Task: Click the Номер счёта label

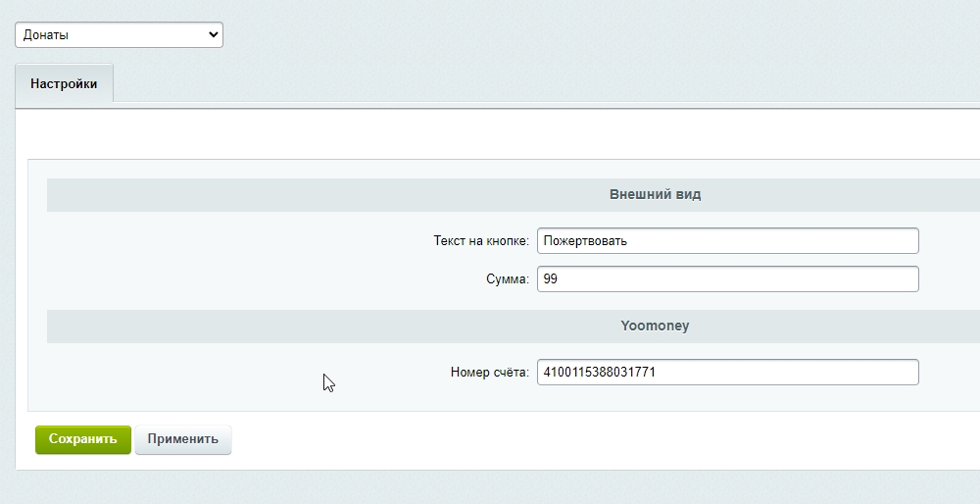Action: 489,373
